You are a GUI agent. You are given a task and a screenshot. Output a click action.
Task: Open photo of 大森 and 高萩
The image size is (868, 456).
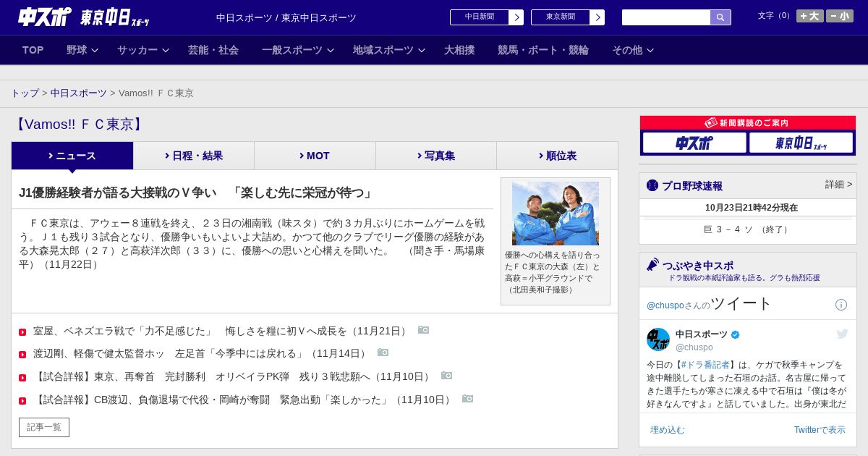click(556, 214)
